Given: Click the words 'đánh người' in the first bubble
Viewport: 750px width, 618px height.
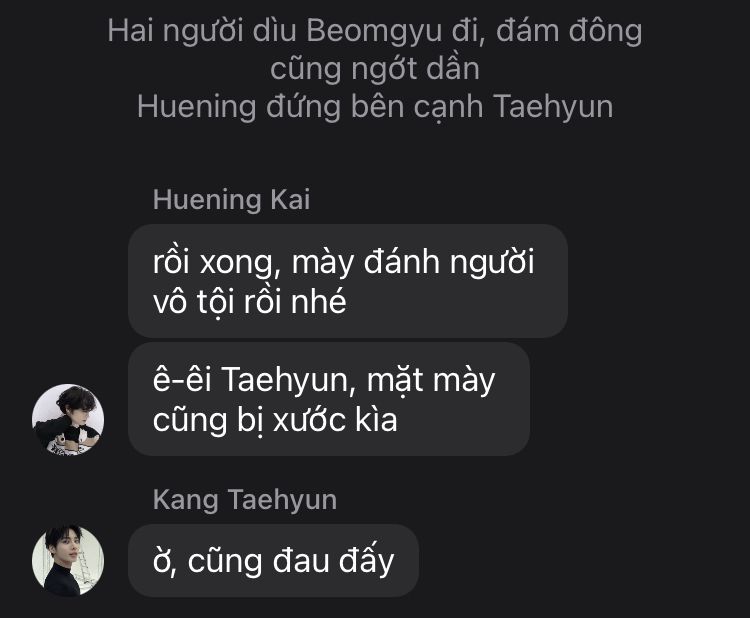Looking at the screenshot, I should coord(449,263).
